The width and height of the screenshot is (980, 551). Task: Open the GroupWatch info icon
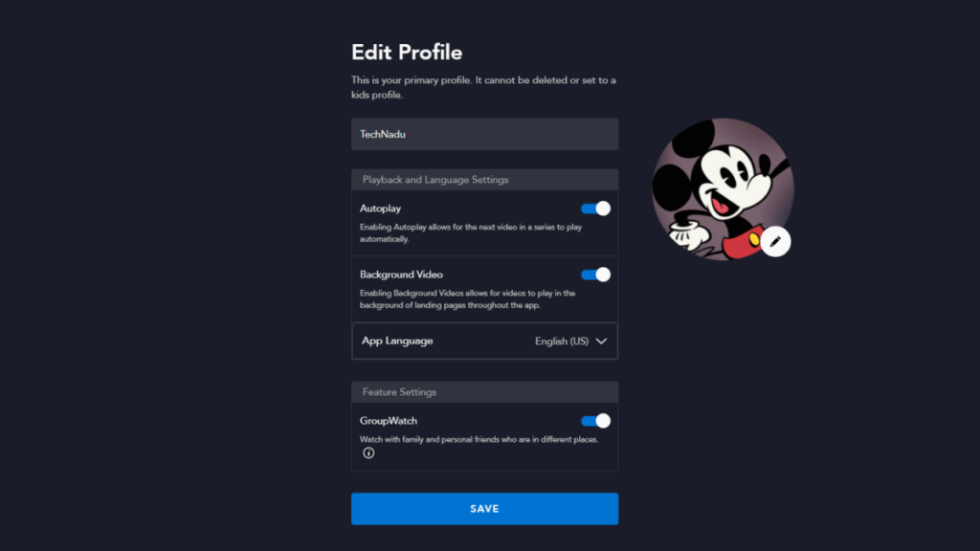click(x=368, y=452)
